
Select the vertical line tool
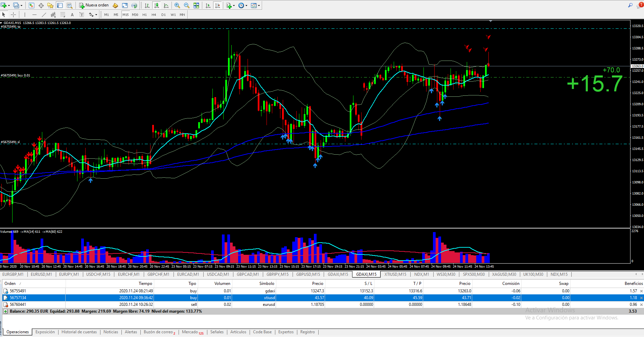[25, 15]
